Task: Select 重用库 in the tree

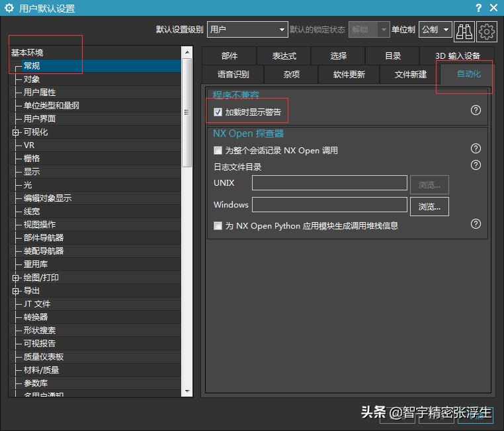Action: (35, 264)
